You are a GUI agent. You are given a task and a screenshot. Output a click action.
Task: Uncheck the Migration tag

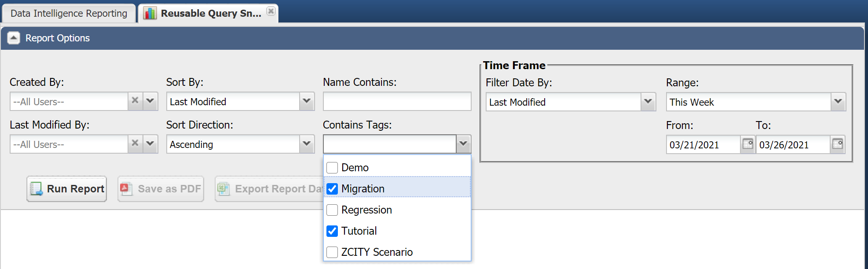click(332, 189)
